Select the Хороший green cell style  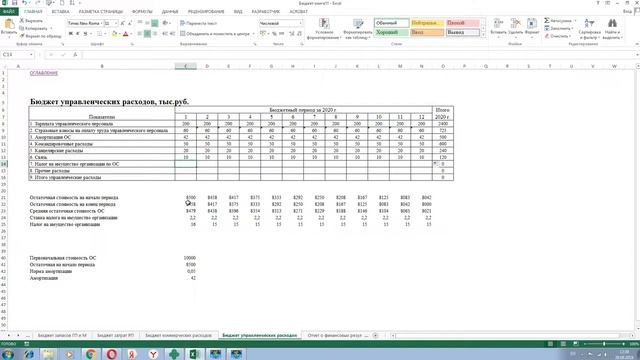point(391,32)
